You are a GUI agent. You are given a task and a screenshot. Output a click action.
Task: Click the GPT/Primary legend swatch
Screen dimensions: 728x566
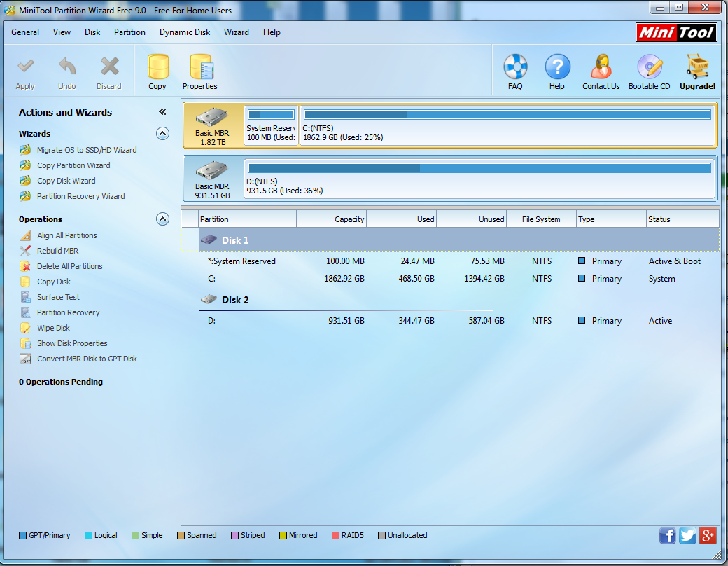point(22,535)
